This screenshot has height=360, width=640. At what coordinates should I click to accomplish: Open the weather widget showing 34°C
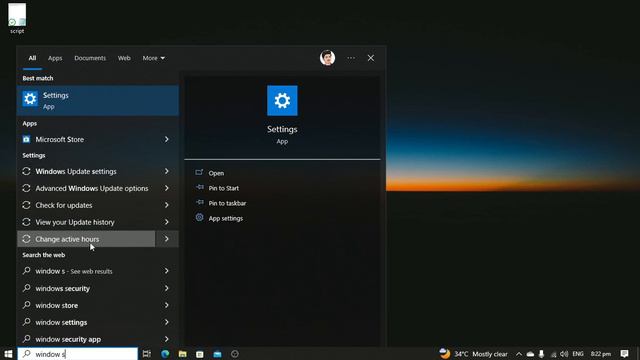point(473,354)
